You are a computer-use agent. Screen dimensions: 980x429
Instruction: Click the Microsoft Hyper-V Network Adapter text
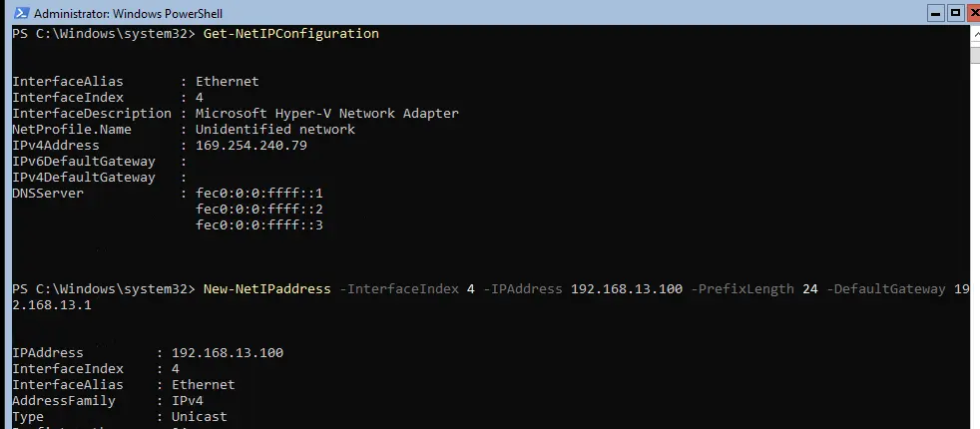click(x=327, y=114)
